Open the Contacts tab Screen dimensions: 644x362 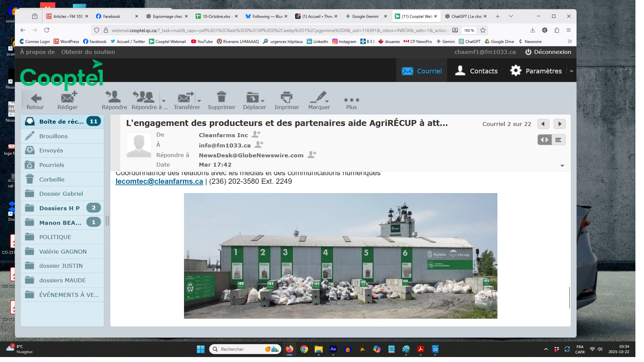pyautogui.click(x=477, y=71)
